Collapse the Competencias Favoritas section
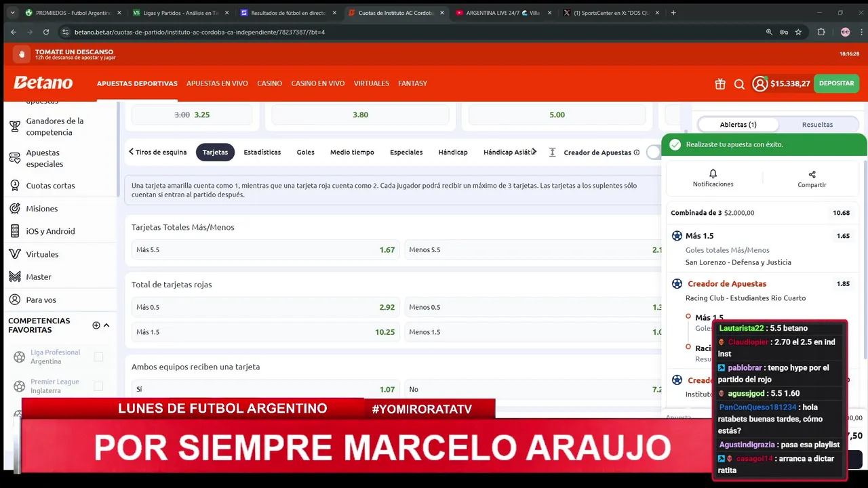 [x=106, y=325]
